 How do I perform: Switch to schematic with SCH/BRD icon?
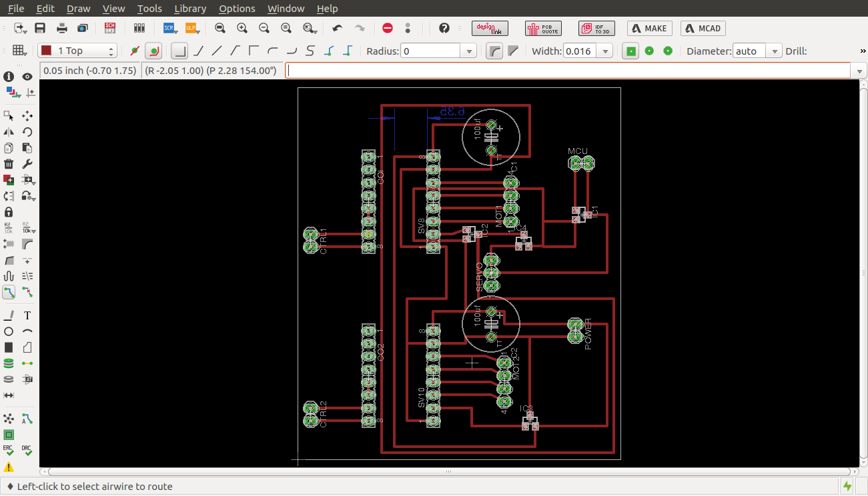click(x=111, y=28)
